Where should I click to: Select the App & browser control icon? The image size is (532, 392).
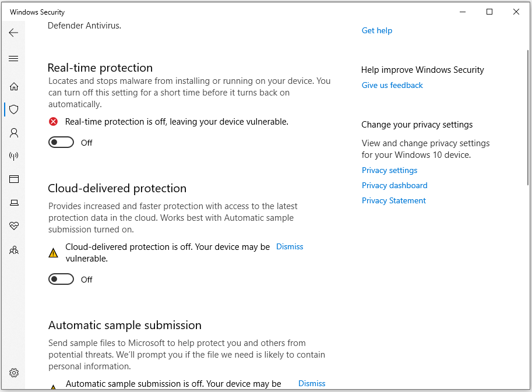tap(13, 179)
